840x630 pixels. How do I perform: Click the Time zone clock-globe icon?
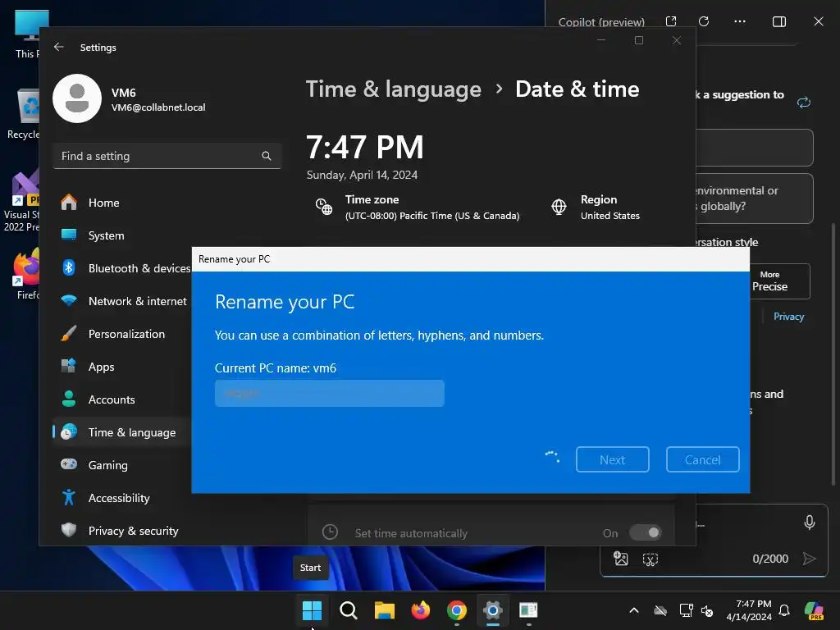(x=324, y=207)
